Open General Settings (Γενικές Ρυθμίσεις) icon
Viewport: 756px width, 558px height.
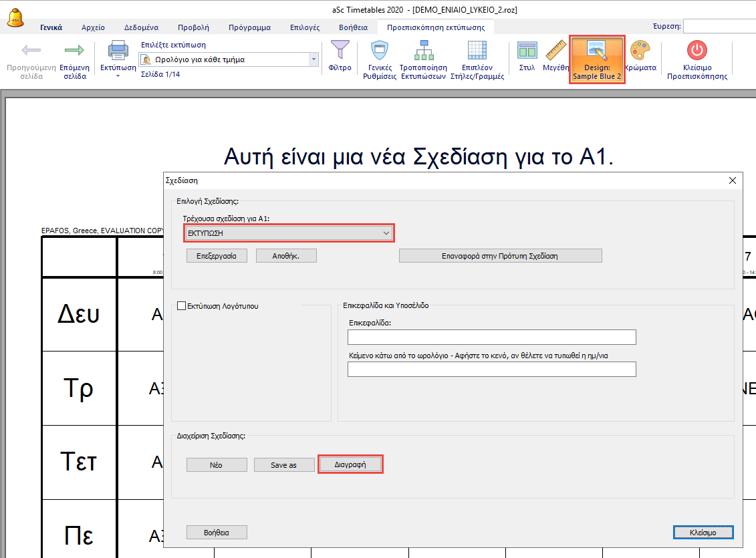[x=379, y=51]
